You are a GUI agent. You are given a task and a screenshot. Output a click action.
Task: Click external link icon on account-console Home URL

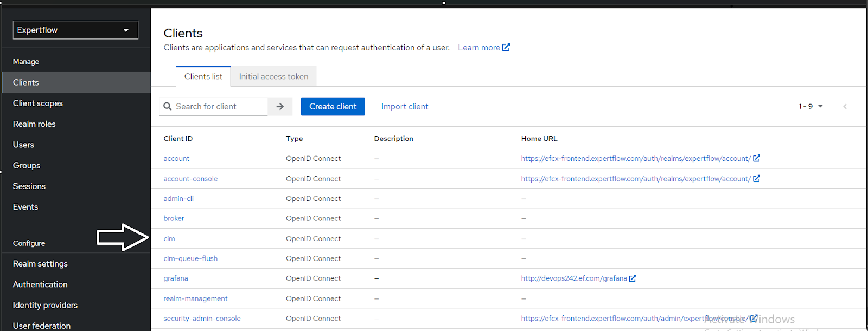point(757,178)
